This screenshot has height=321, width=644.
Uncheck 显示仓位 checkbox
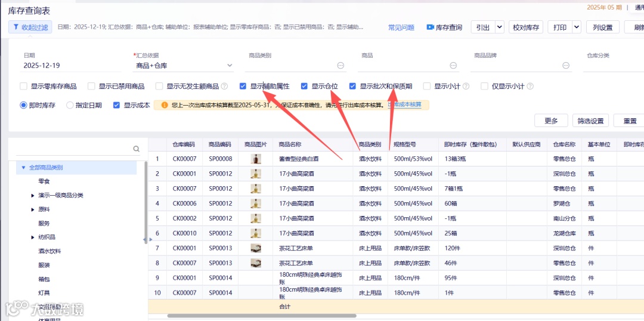304,87
